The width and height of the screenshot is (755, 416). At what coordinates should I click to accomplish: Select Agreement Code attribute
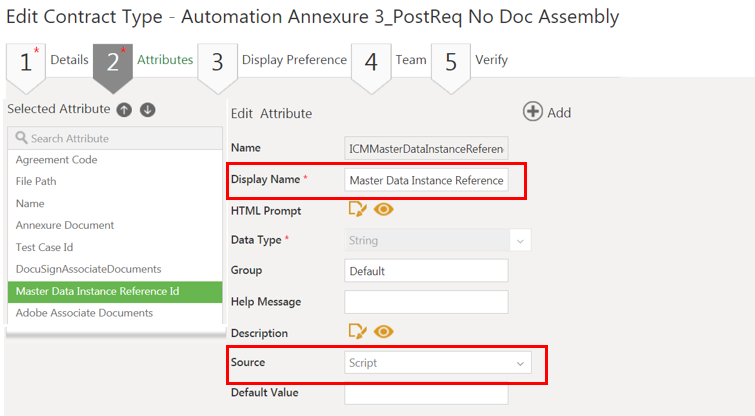point(57,160)
